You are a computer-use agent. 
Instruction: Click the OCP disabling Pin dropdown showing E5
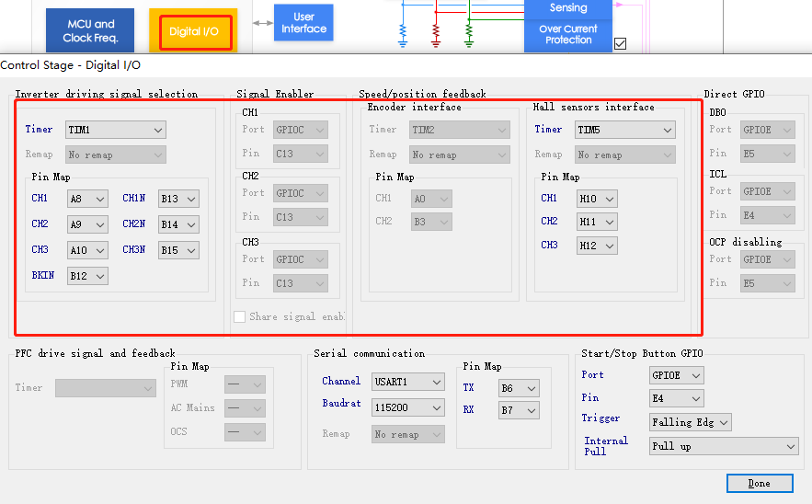point(768,283)
